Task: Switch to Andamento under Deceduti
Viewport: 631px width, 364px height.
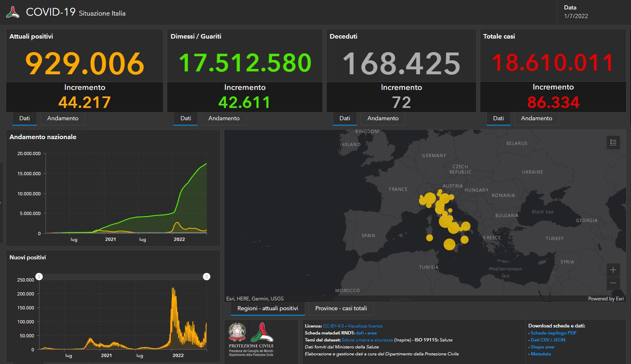Action: coord(382,118)
